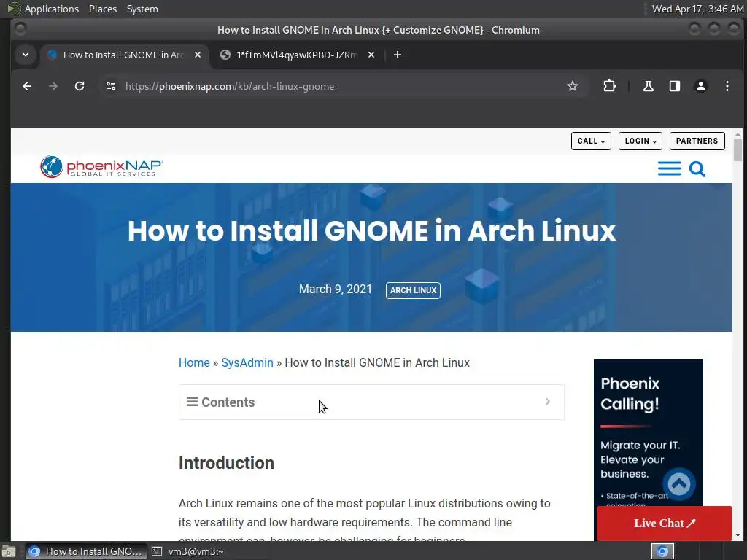The width and height of the screenshot is (747, 560).
Task: Expand the Contents section arrow
Action: click(547, 402)
